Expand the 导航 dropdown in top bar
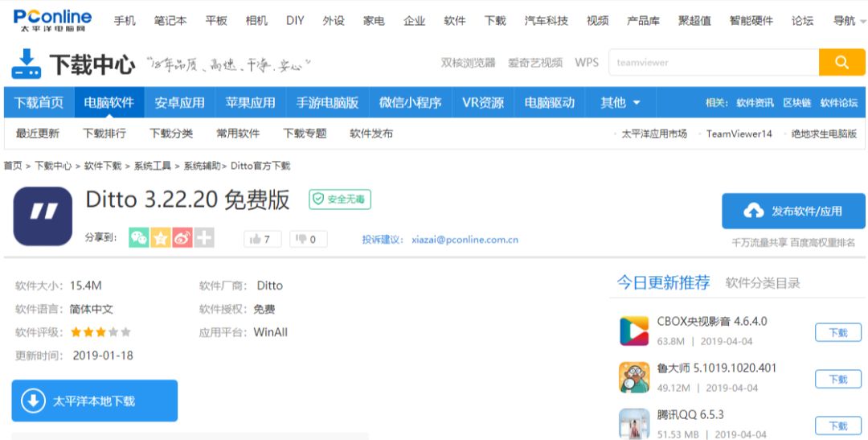The image size is (868, 440). pos(850,20)
